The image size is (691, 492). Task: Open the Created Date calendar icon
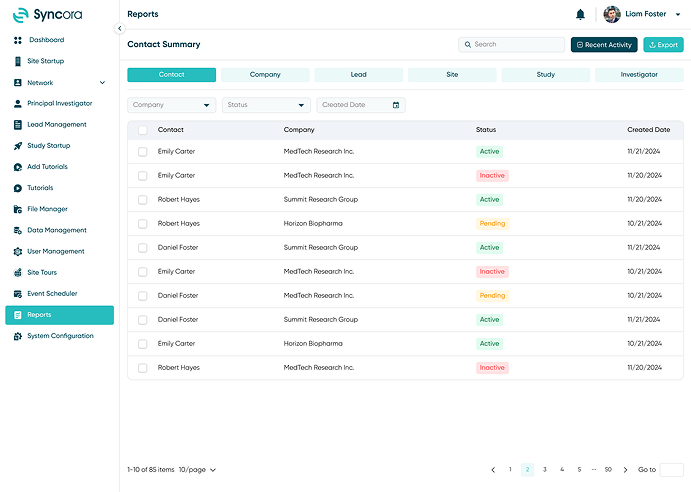(396, 105)
